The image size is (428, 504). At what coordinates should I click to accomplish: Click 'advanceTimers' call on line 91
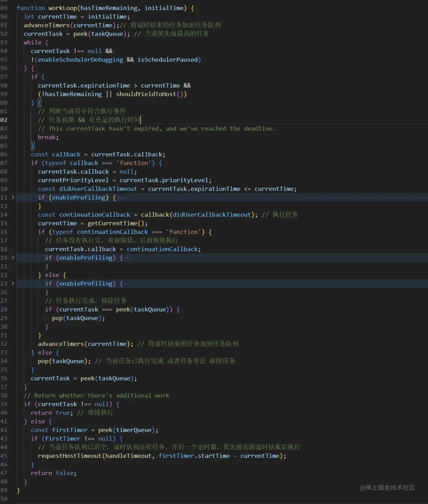pos(47,25)
